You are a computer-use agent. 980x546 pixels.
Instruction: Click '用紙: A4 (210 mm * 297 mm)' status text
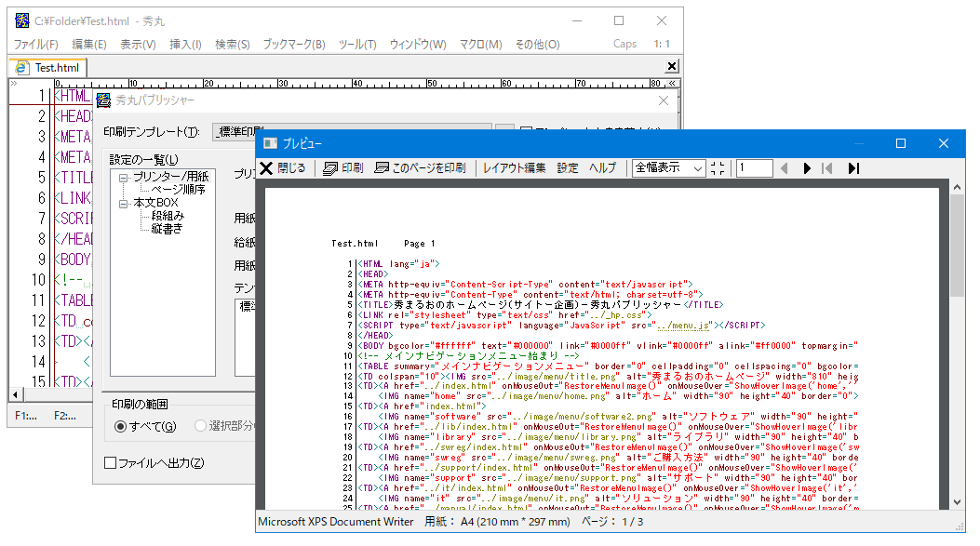point(498,522)
